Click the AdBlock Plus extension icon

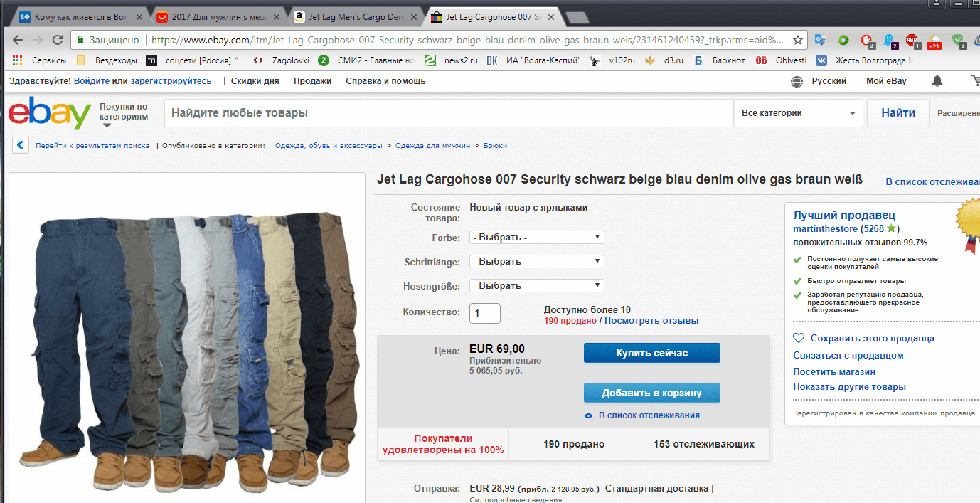[912, 41]
